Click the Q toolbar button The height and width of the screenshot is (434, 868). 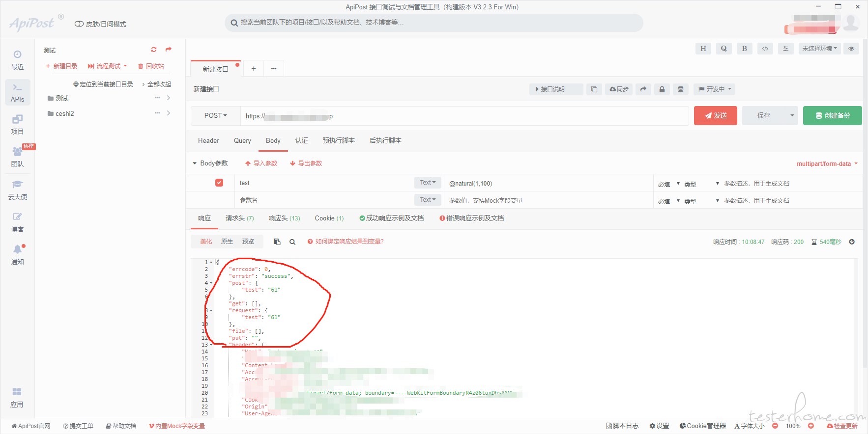point(724,49)
